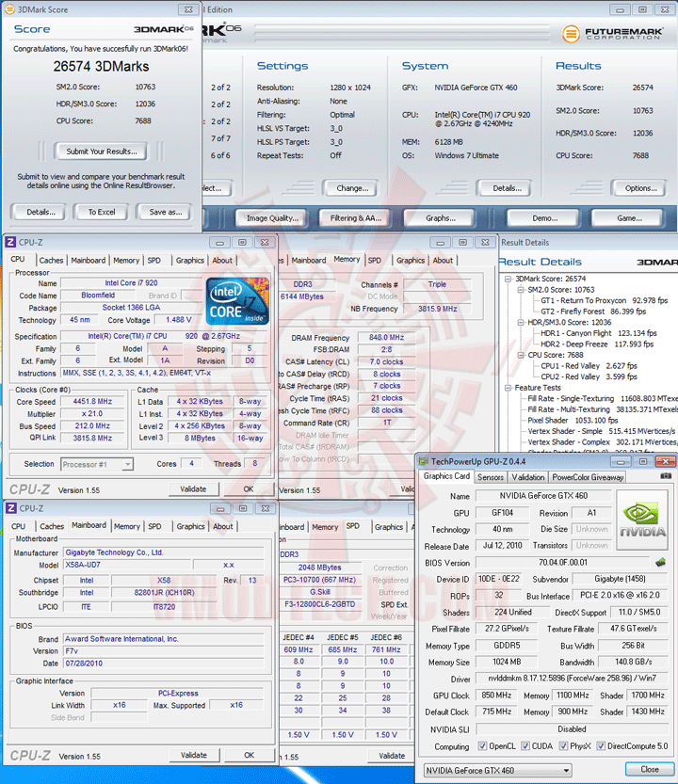Open the Memory tab in Mainboard CPU-Z window
678x784 pixels.
pos(126,526)
